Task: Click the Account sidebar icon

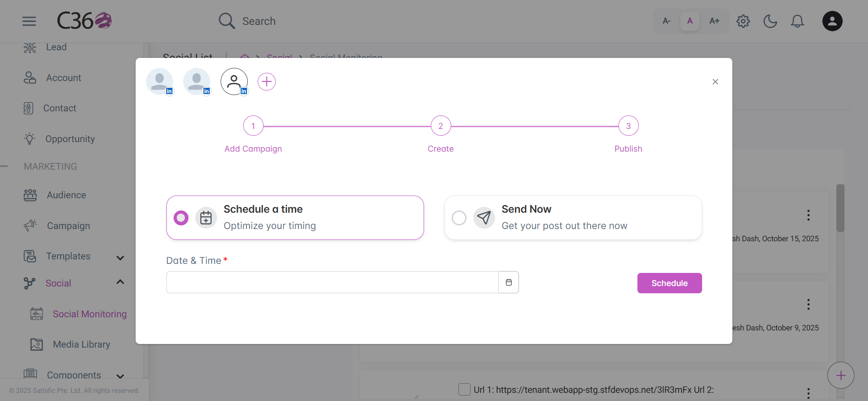Action: point(30,78)
